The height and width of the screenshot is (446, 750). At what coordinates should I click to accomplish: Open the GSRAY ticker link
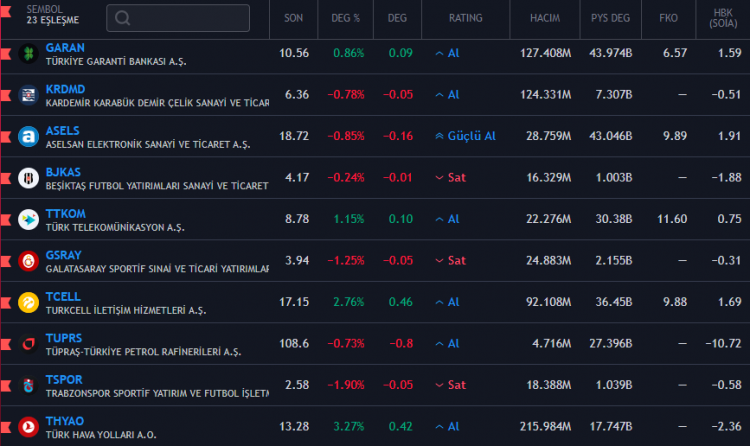click(x=64, y=255)
